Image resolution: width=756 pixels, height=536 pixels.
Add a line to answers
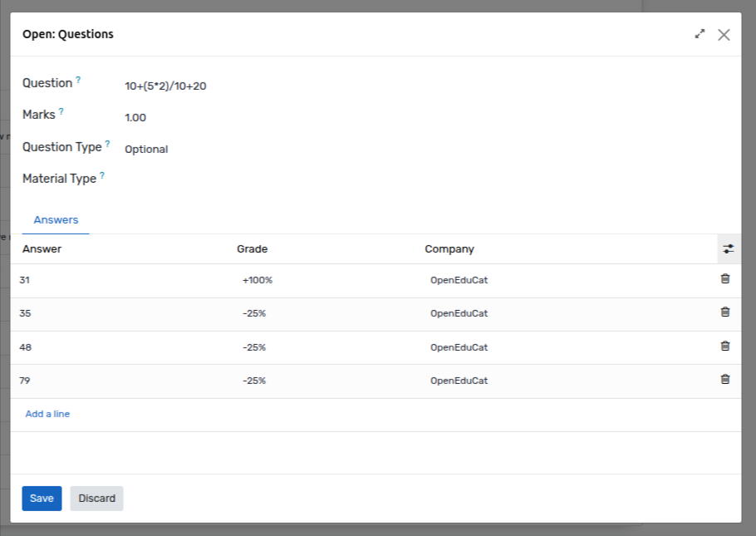pos(47,414)
